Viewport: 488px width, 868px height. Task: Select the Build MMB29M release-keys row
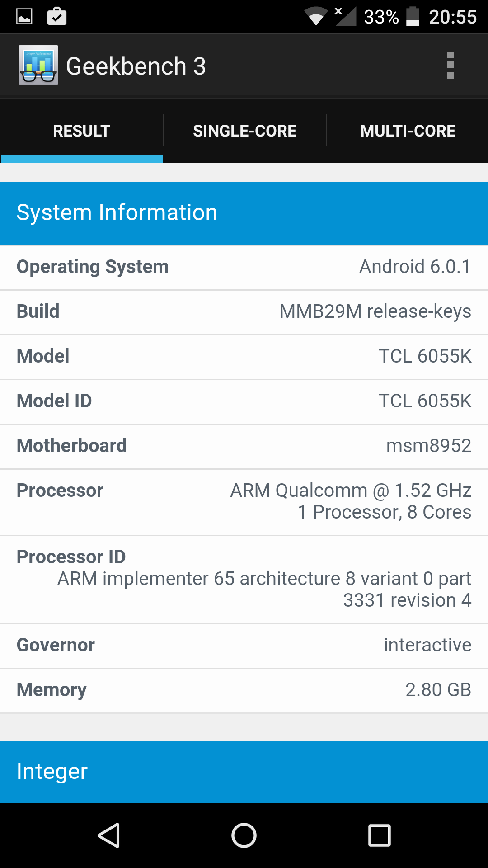pyautogui.click(x=244, y=312)
